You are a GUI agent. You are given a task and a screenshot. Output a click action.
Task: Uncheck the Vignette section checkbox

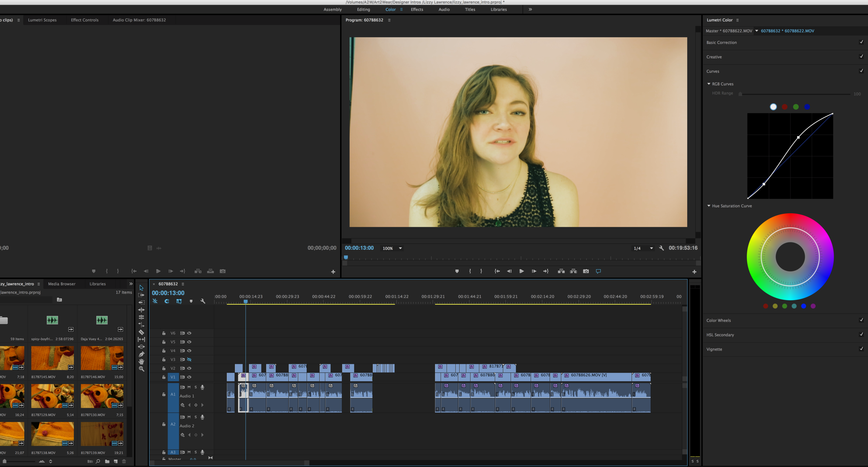pos(861,349)
